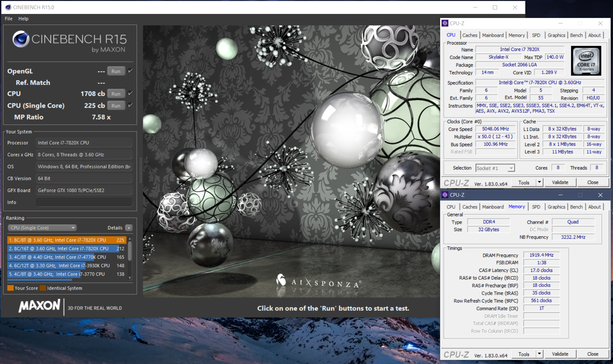Click the Cinebench R15 logo sphere

[x=21, y=39]
